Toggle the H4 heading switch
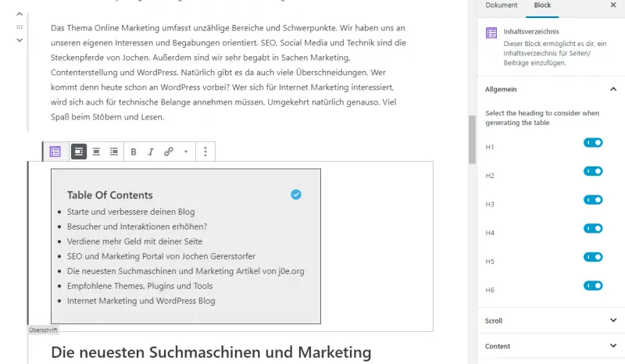The image size is (625, 364). (x=593, y=228)
